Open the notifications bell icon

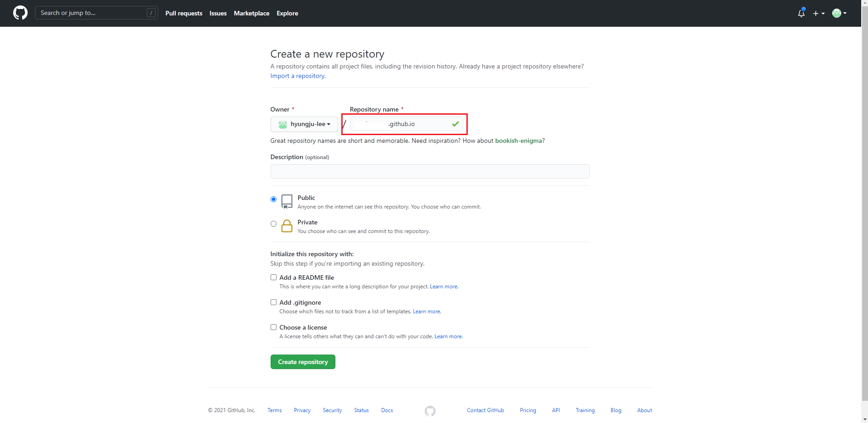pyautogui.click(x=801, y=13)
